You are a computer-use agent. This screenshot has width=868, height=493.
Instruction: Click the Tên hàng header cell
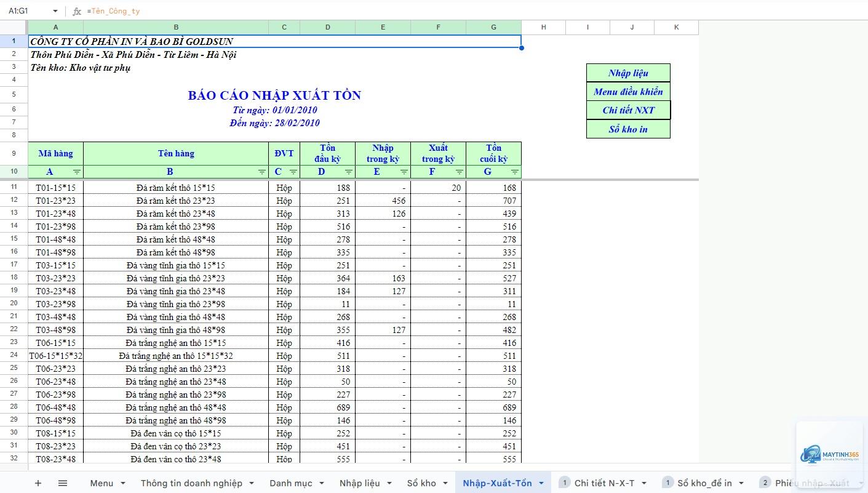[x=176, y=153]
